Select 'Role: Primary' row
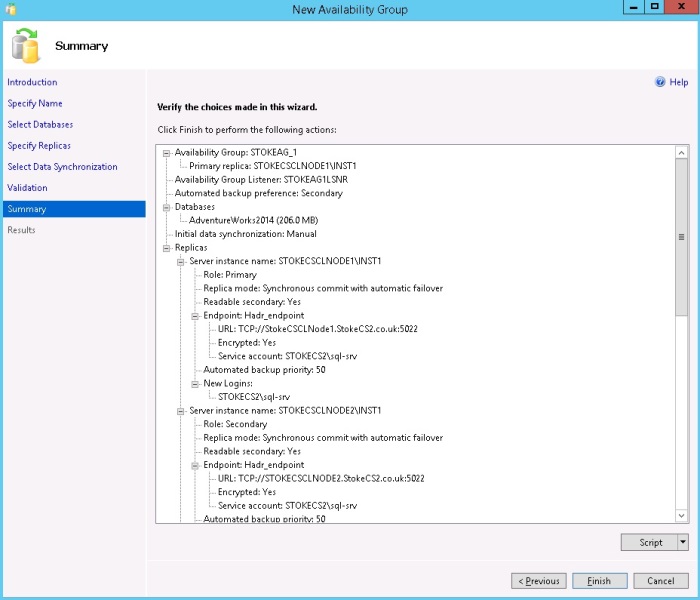Image resolution: width=700 pixels, height=600 pixels. click(x=230, y=275)
